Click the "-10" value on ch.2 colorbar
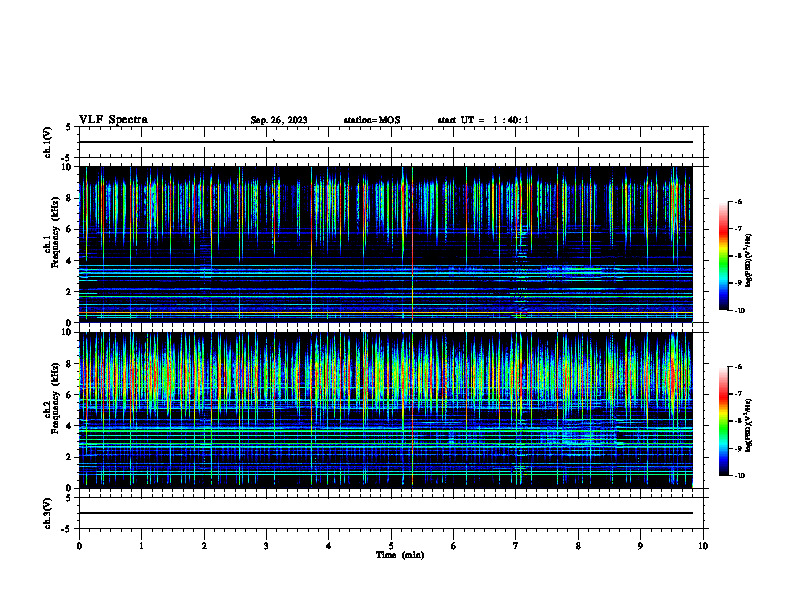The image size is (792, 612). [739, 476]
